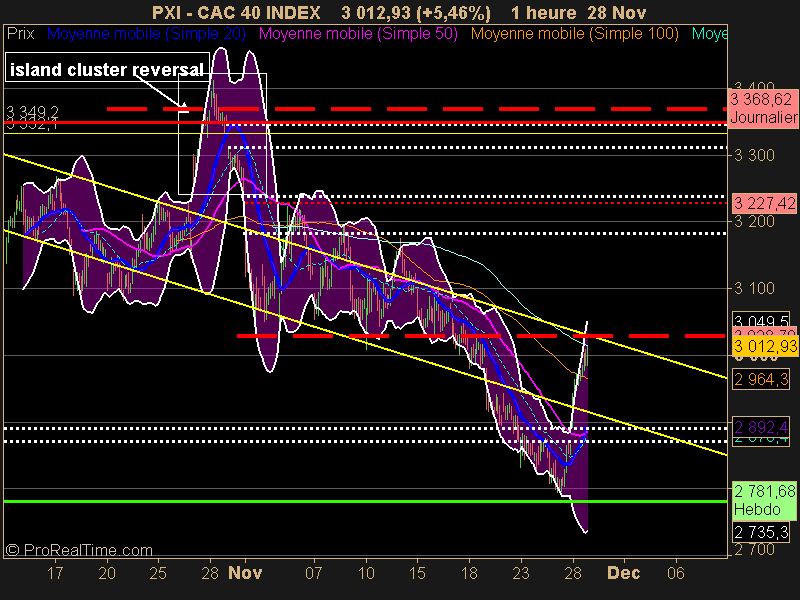Click the 3 049,5 price label

click(761, 320)
